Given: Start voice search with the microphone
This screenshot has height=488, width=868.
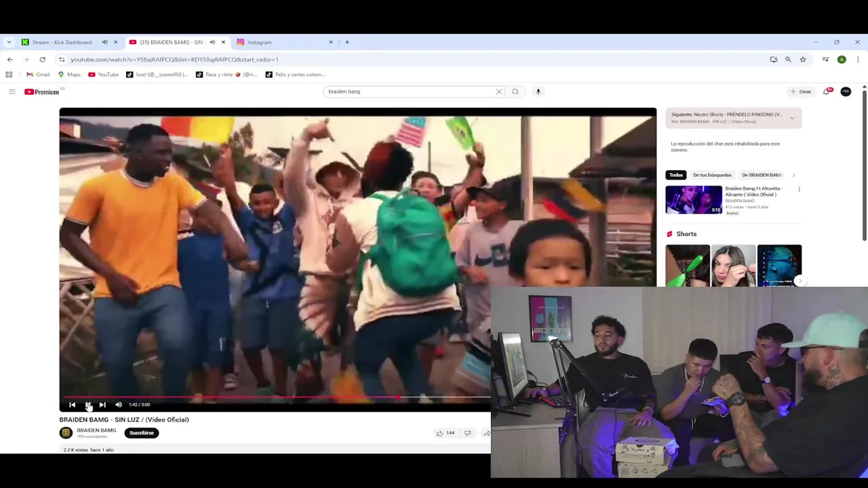Looking at the screenshot, I should click(538, 91).
